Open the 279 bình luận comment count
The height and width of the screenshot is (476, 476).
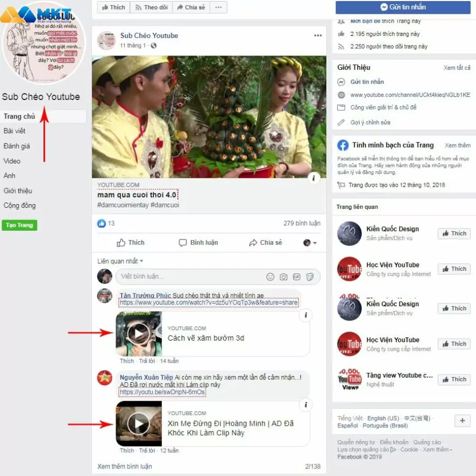tap(302, 223)
